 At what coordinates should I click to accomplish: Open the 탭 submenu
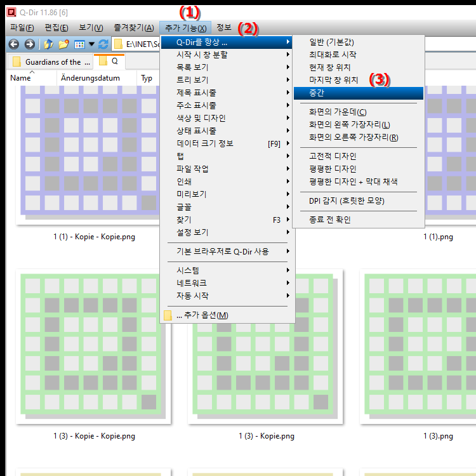(227, 156)
